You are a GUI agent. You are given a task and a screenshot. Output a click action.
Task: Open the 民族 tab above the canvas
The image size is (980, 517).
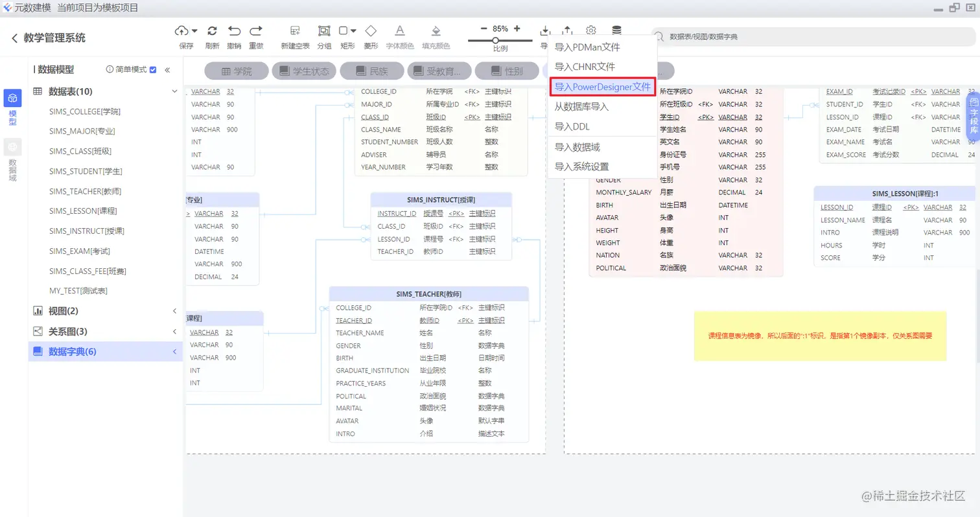(371, 71)
